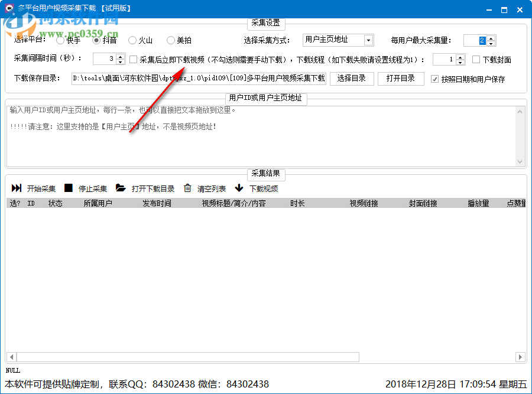Viewport: 532px width, 394px height.
Task: Click the 下载视频 download arrow icon
Action: point(238,188)
